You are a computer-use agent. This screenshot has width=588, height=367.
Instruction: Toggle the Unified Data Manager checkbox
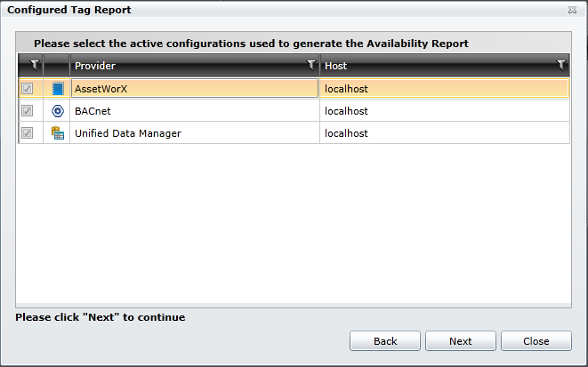tap(28, 133)
